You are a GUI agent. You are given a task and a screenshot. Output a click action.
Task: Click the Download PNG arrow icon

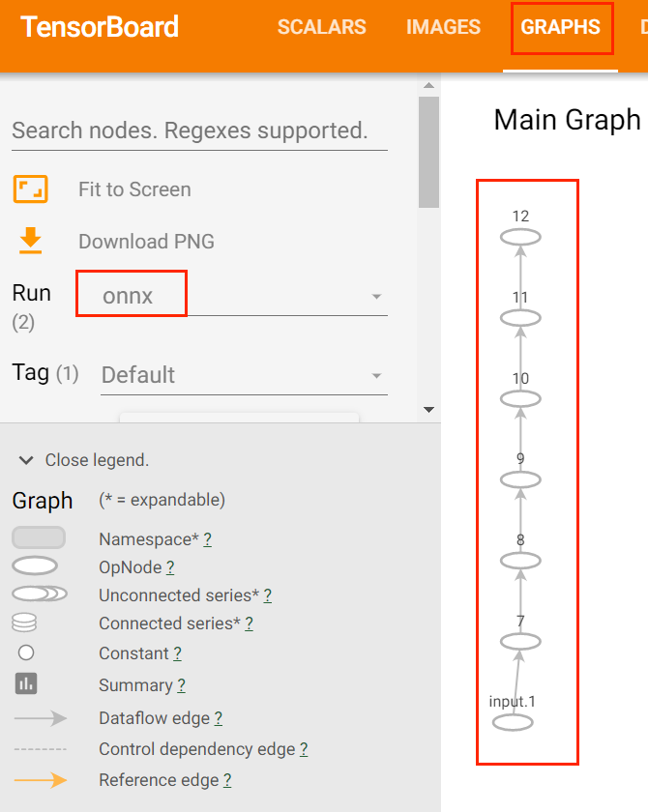pyautogui.click(x=31, y=241)
